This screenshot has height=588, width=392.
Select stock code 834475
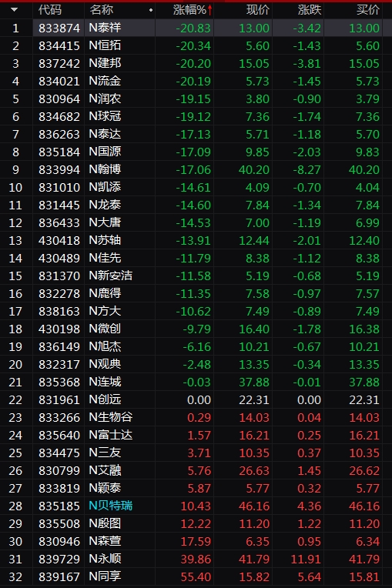coord(59,453)
